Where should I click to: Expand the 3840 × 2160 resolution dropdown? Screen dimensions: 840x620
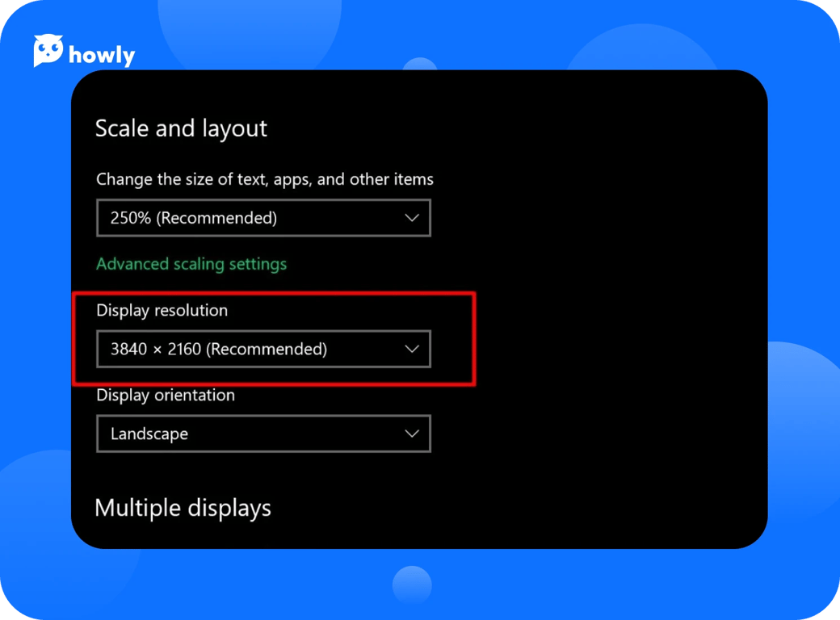point(262,349)
